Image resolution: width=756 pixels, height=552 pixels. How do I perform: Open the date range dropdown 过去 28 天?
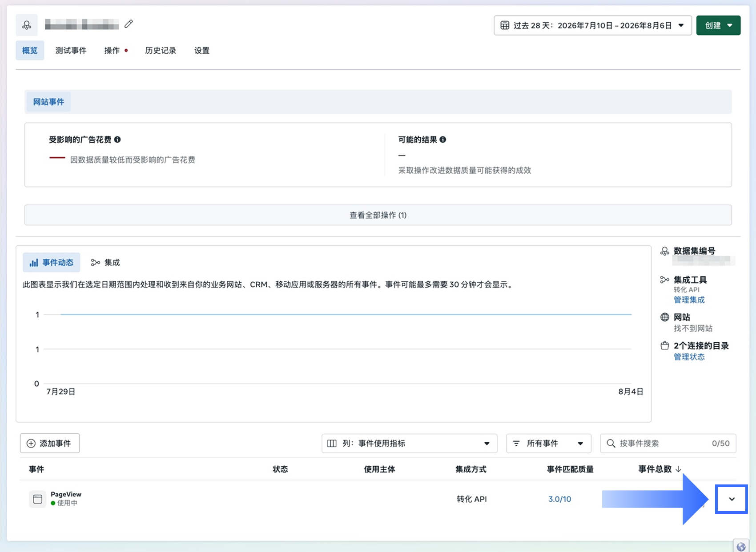[x=593, y=25]
